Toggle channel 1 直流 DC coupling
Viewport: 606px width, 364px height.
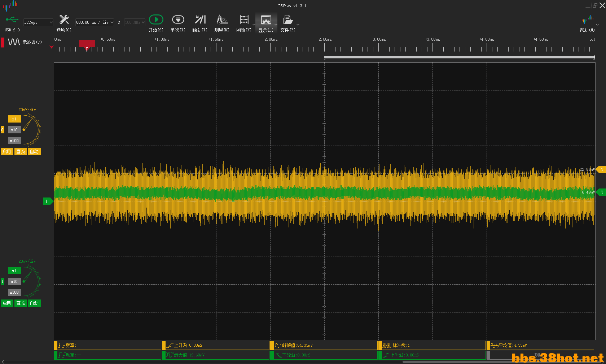tap(21, 303)
